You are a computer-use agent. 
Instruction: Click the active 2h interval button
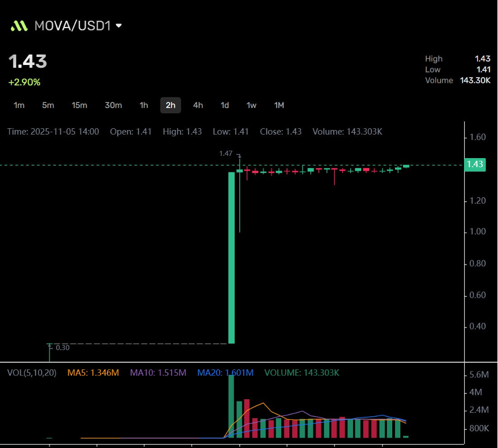pyautogui.click(x=170, y=105)
